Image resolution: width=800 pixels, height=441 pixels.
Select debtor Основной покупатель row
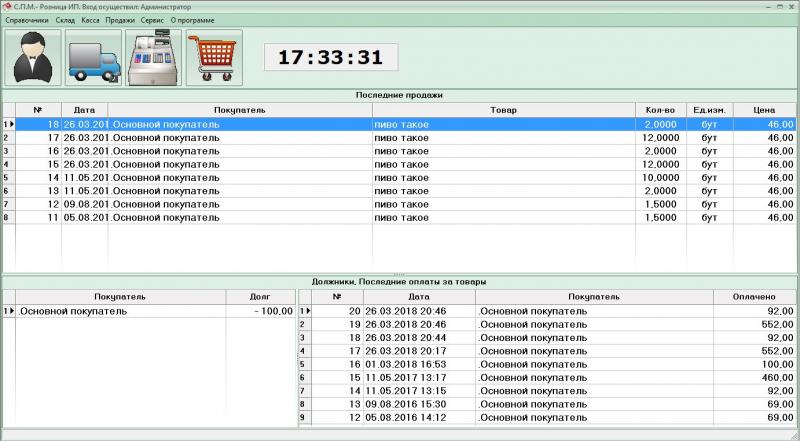pyautogui.click(x=149, y=311)
